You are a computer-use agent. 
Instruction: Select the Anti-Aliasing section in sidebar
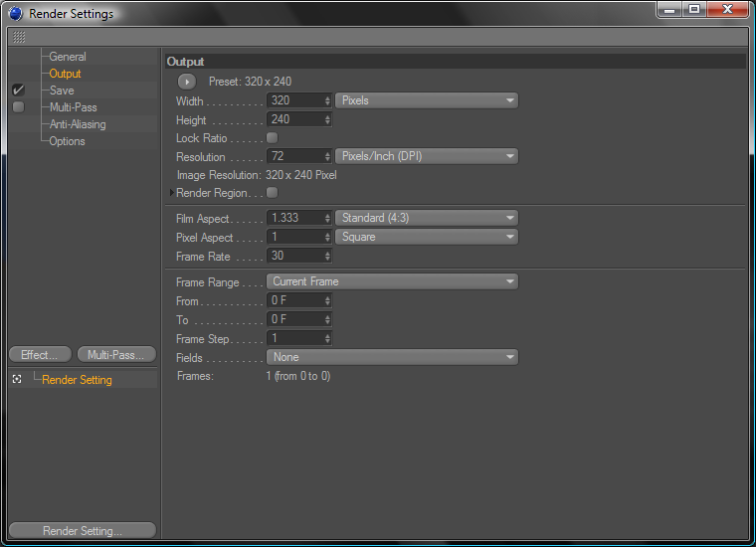(78, 124)
